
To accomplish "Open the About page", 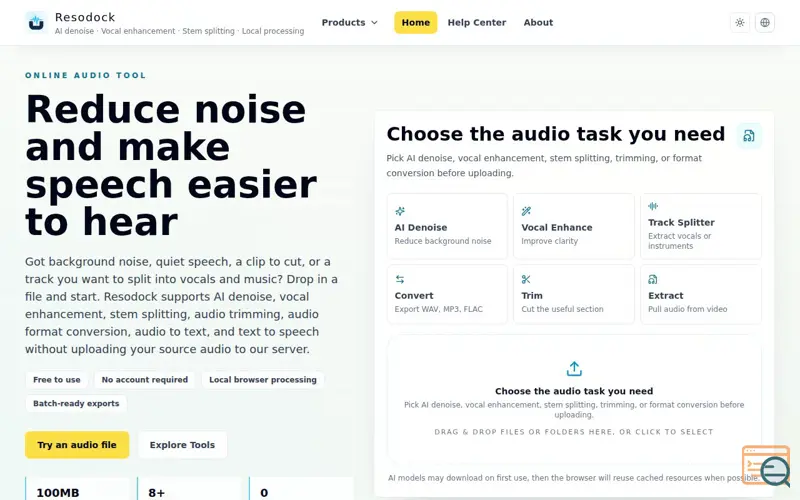I will click(x=538, y=22).
